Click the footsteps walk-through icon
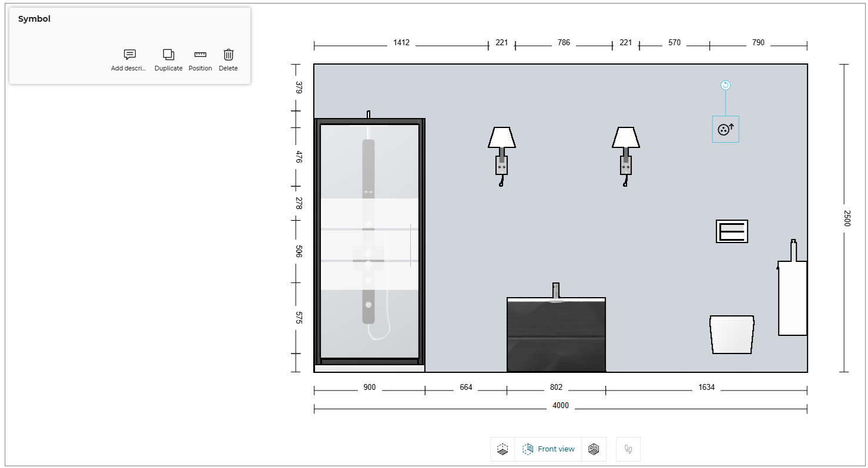Image resolution: width=868 pixels, height=468 pixels. pyautogui.click(x=628, y=449)
